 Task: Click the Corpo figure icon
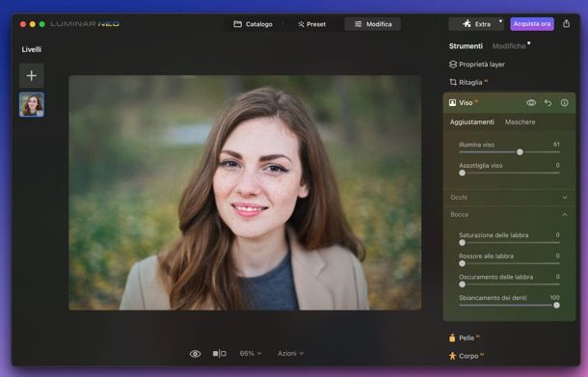[453, 356]
